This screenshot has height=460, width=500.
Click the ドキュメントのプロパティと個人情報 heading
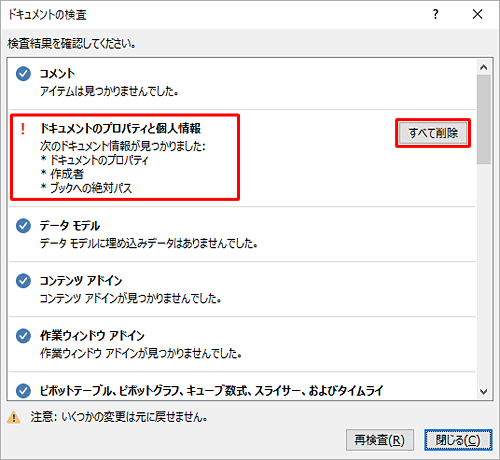pos(120,128)
